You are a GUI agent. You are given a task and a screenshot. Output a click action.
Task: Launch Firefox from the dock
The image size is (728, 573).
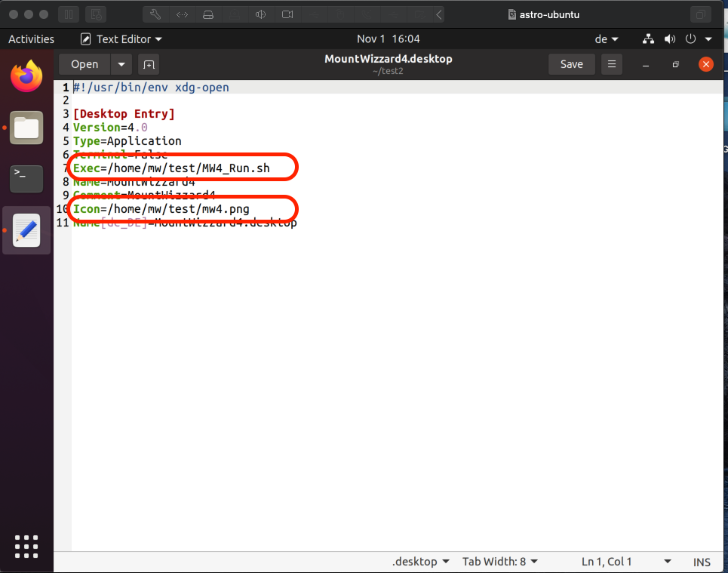tap(26, 76)
